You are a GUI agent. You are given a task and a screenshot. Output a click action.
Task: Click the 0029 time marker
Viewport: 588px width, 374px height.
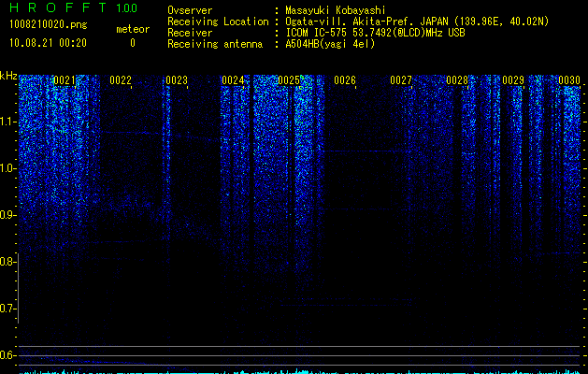(513, 80)
